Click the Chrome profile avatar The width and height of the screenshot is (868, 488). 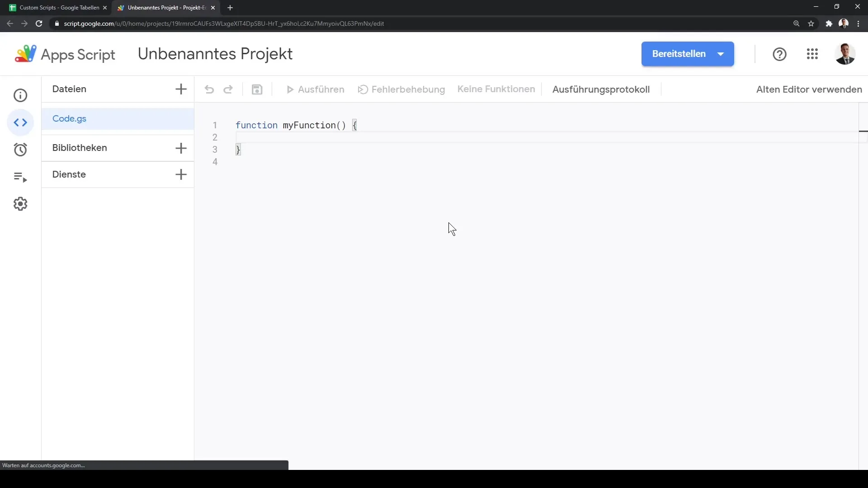coord(844,23)
